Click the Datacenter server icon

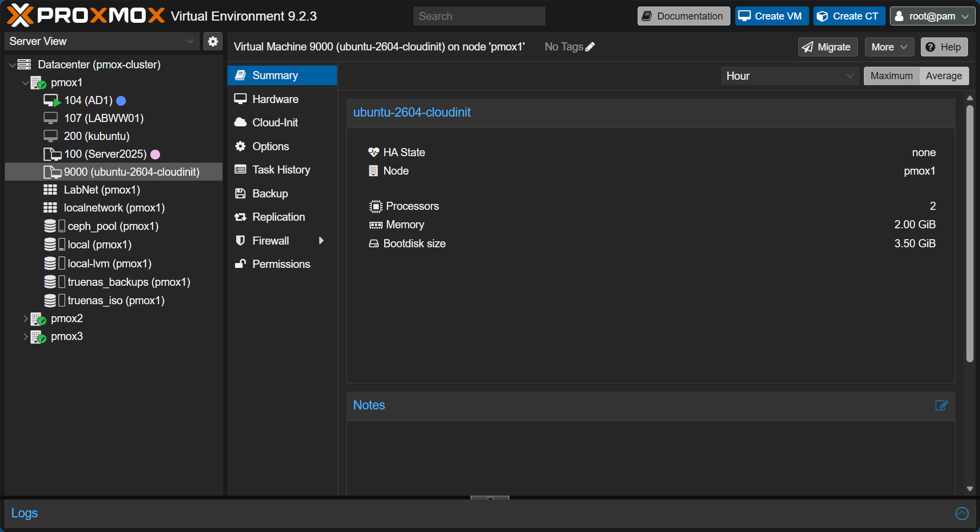coord(24,65)
